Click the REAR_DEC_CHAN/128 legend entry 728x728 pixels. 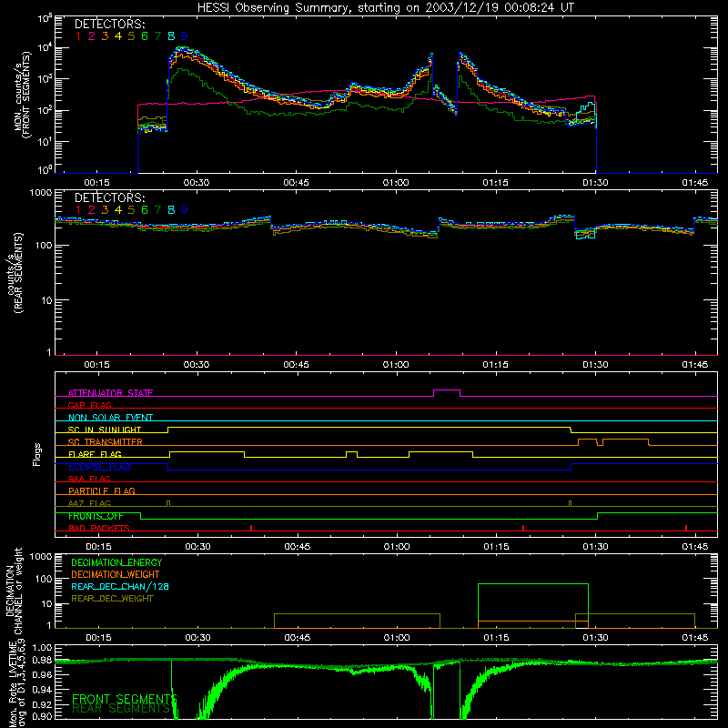point(120,586)
